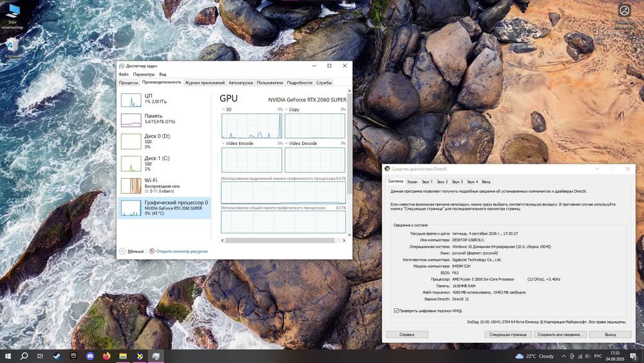Click the DirectX diagnostic title bar icon

click(x=387, y=169)
